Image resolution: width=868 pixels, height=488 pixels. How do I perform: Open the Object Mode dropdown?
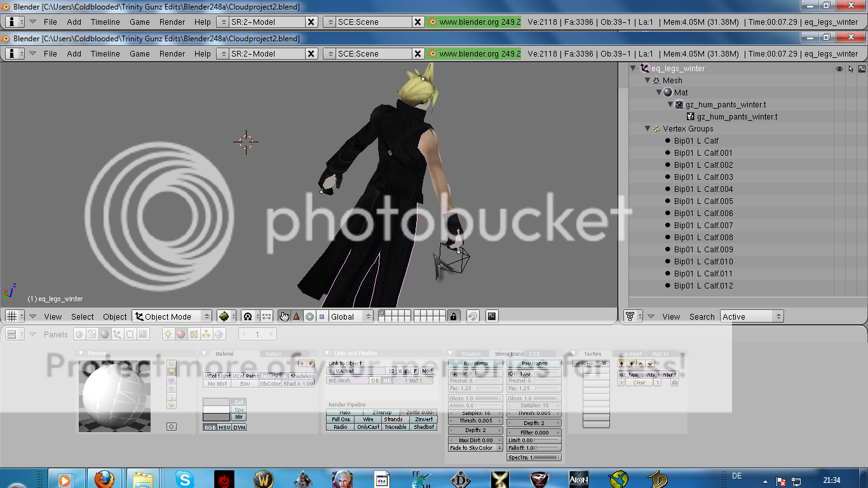point(172,316)
